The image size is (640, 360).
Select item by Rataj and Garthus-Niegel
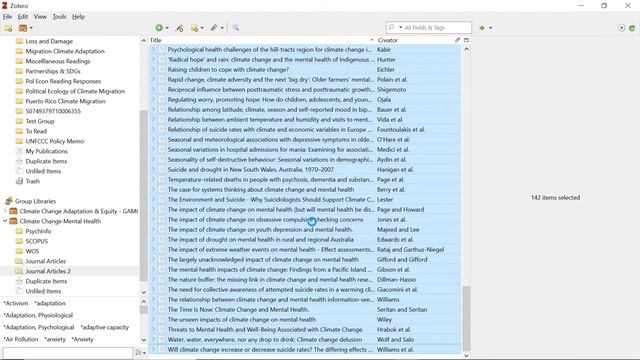pyautogui.click(x=305, y=249)
